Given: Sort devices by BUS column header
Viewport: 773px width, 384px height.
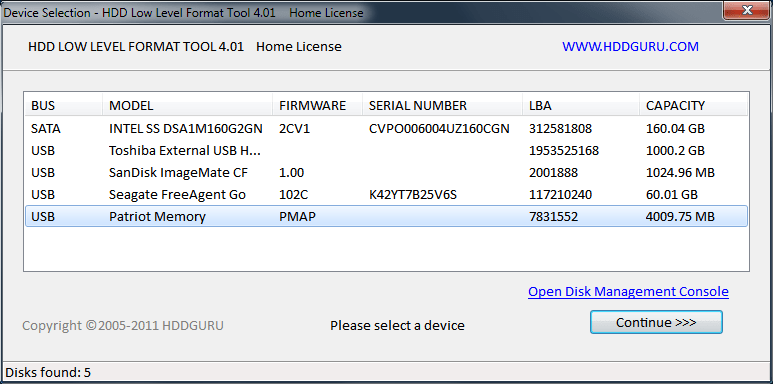Looking at the screenshot, I should click(64, 105).
